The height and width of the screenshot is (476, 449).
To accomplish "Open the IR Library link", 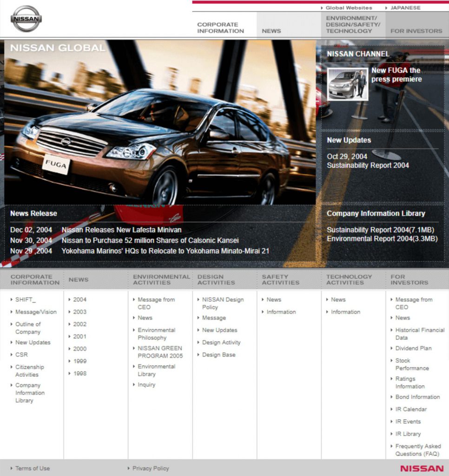I will [408, 434].
